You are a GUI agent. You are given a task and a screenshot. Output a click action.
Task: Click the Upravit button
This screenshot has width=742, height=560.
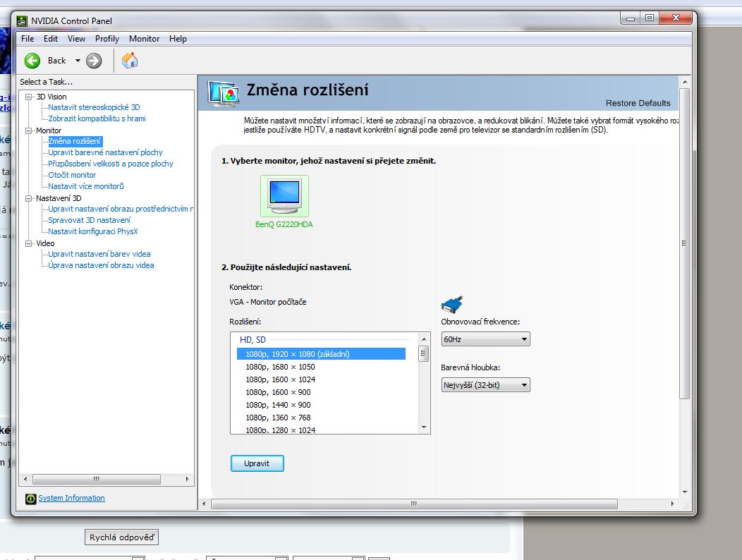pos(257,463)
